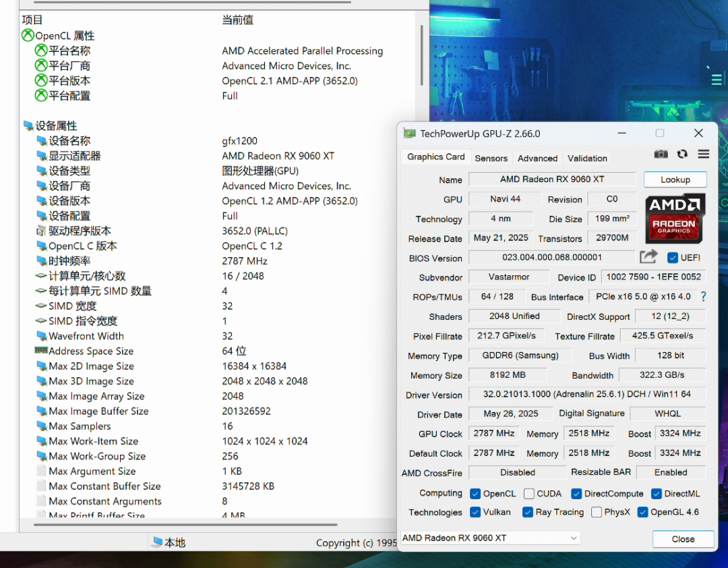Click the page icon beside Max Argument Size
Screen dimensions: 728x568
[x=42, y=471]
